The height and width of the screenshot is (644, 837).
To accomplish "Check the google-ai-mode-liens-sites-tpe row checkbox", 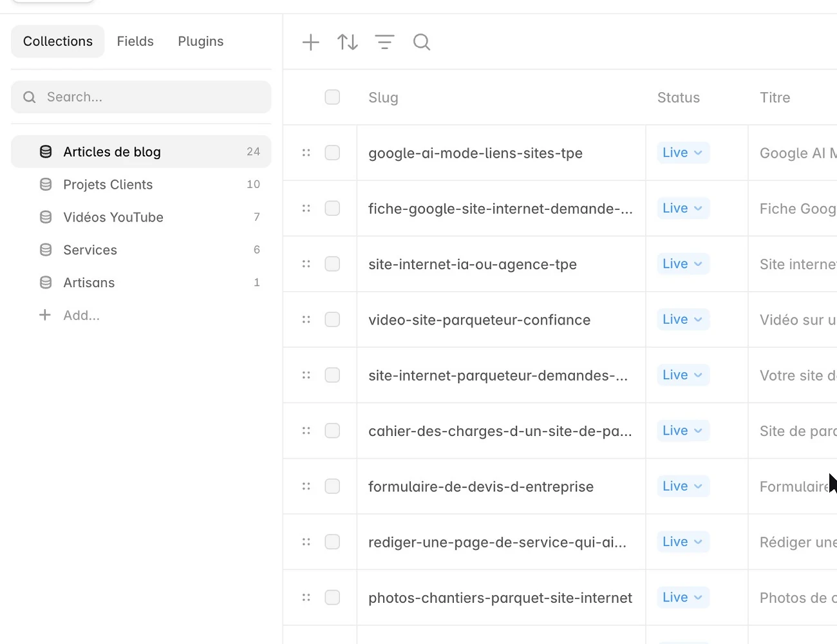I will pyautogui.click(x=332, y=153).
